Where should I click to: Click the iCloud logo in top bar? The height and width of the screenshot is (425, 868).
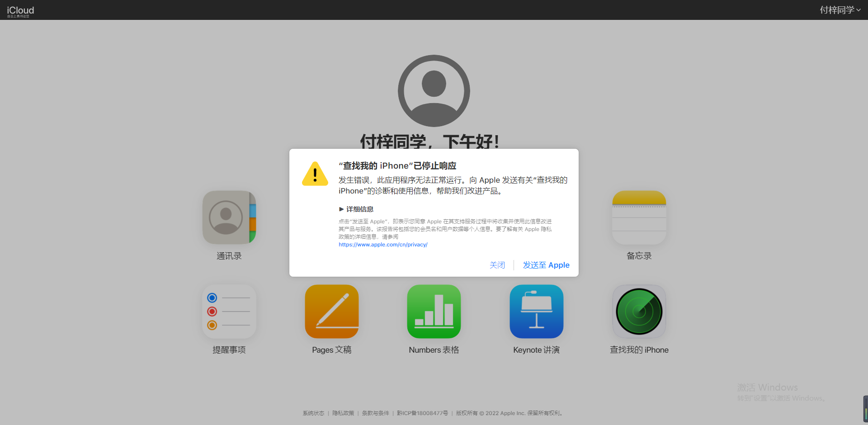pyautogui.click(x=20, y=10)
